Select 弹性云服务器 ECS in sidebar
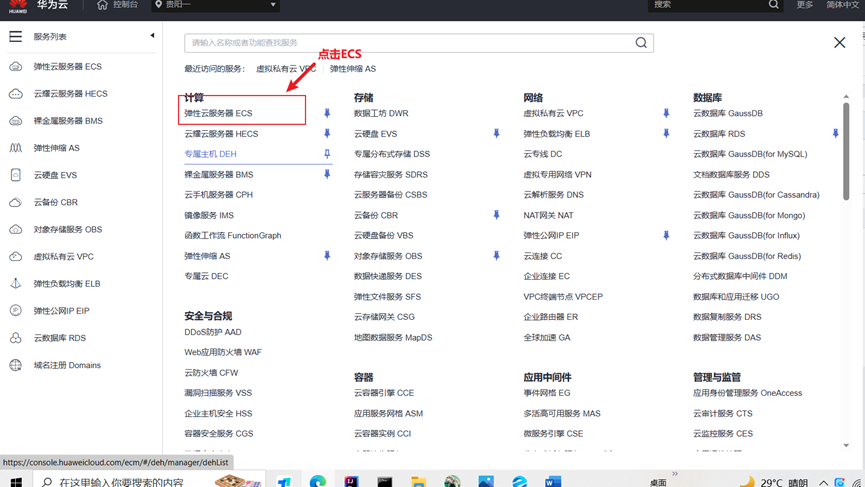Viewport: 865px width, 487px height. tap(68, 67)
